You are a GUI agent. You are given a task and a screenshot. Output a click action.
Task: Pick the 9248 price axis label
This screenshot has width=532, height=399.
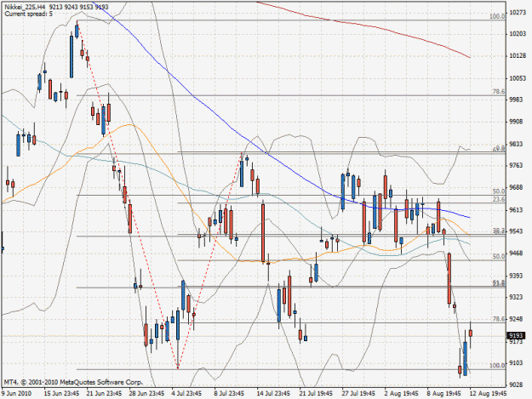517,319
